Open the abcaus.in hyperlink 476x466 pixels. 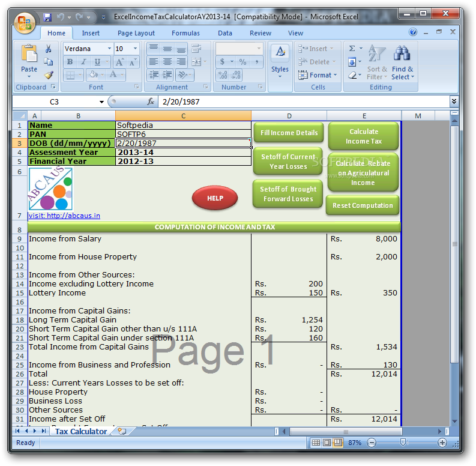(64, 216)
